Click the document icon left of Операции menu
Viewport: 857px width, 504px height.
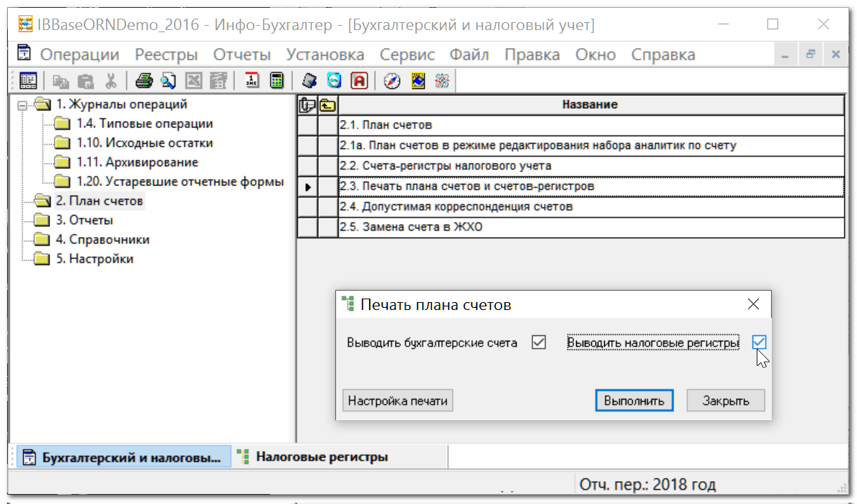tap(24, 53)
